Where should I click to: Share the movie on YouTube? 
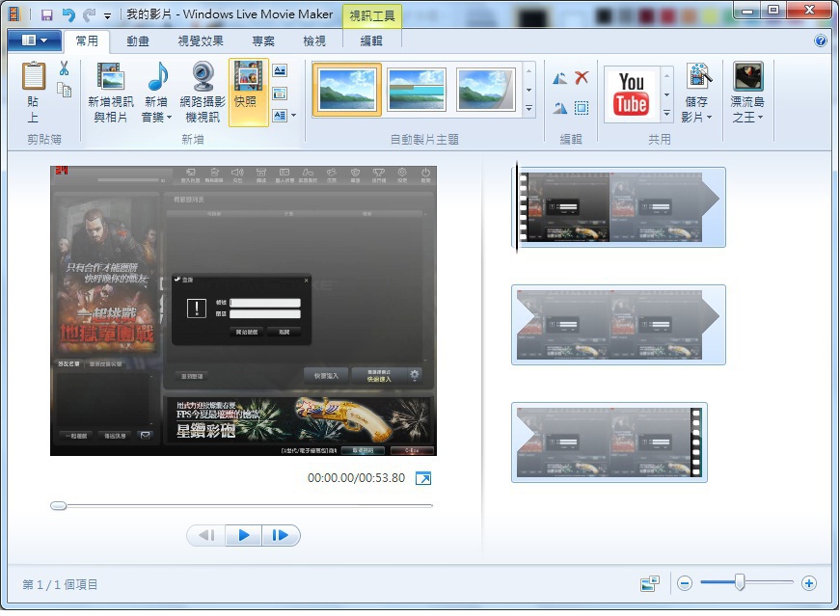632,94
